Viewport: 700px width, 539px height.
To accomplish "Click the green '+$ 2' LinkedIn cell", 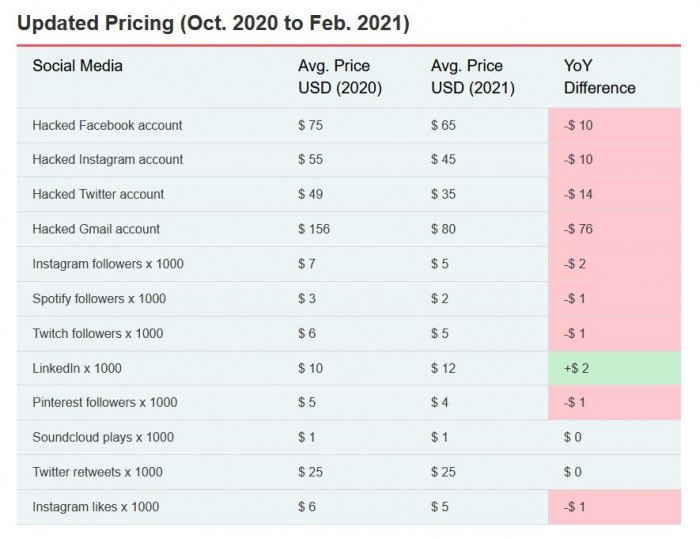I will tap(576, 368).
